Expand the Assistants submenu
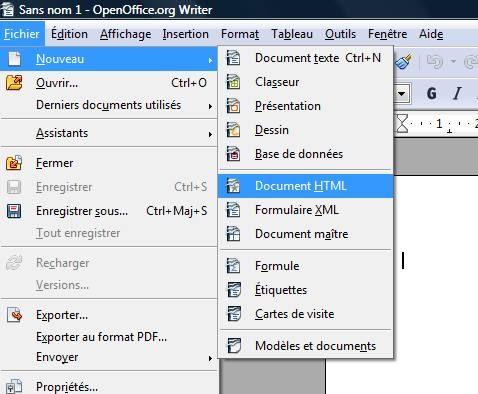 108,133
